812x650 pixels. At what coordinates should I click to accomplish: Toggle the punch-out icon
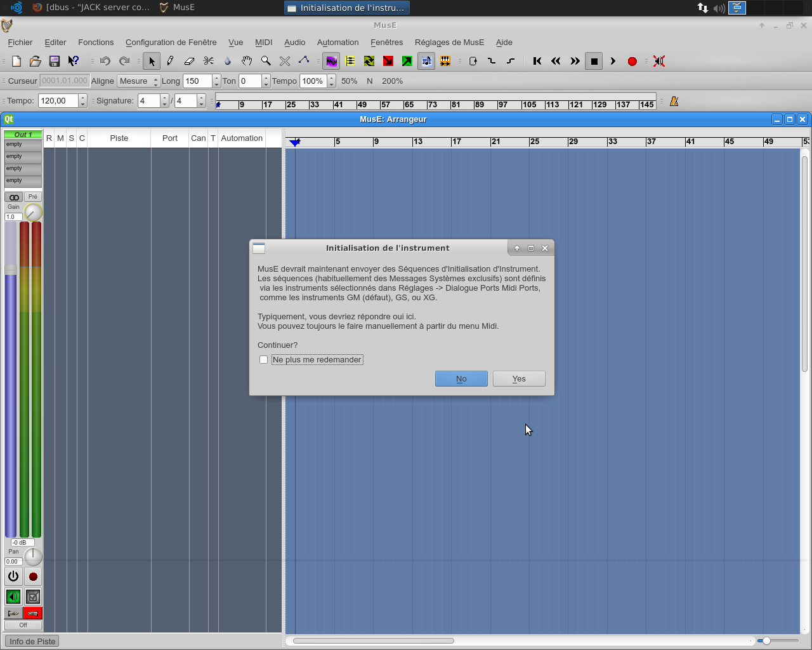(x=511, y=61)
